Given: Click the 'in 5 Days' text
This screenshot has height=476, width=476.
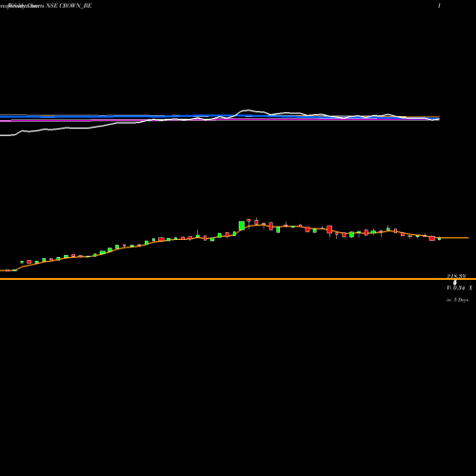Looking at the screenshot, I should (x=457, y=300).
